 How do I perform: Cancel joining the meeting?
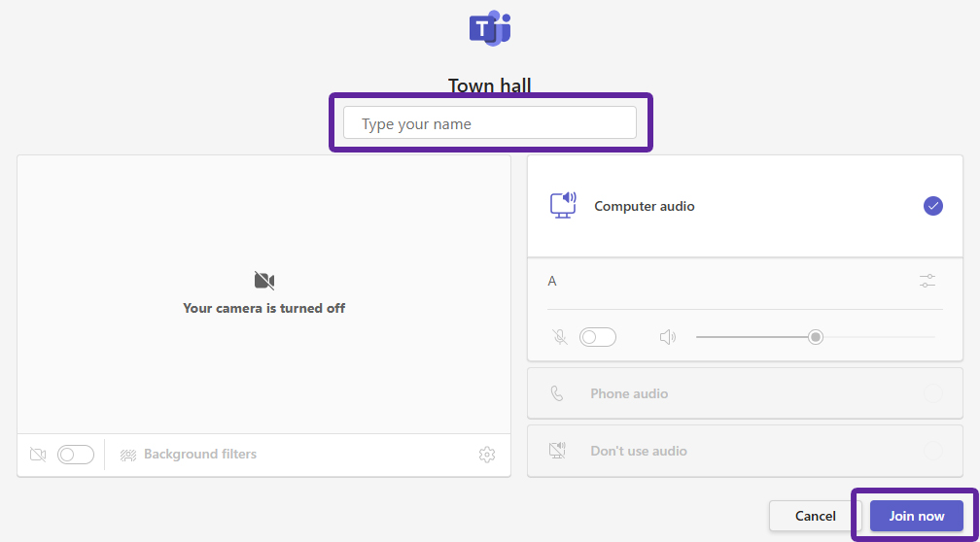pyautogui.click(x=815, y=516)
